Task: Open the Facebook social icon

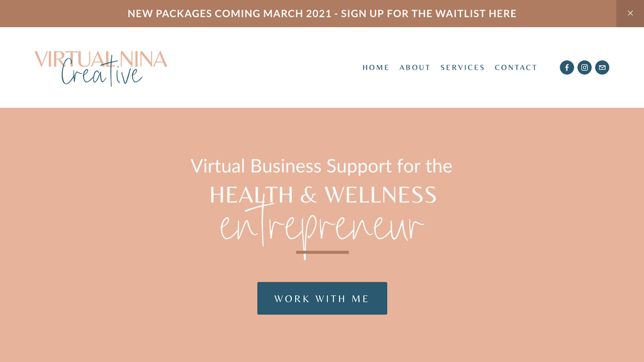Action: click(x=567, y=67)
